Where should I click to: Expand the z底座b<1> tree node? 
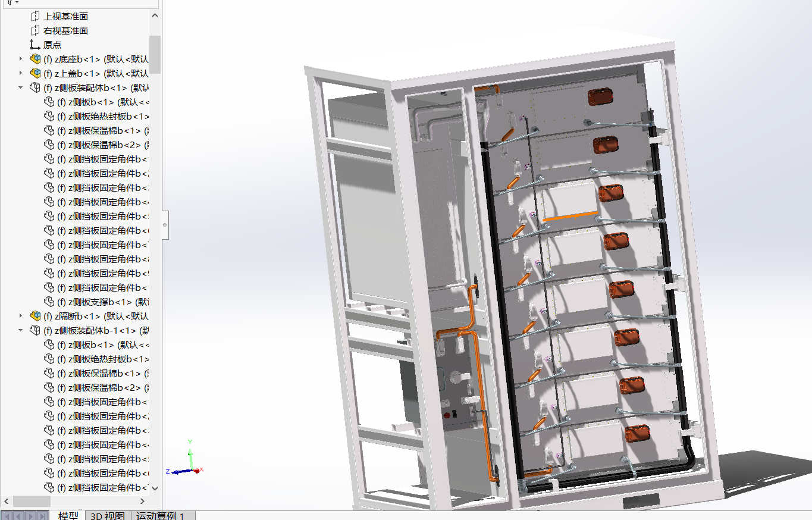tap(21, 59)
